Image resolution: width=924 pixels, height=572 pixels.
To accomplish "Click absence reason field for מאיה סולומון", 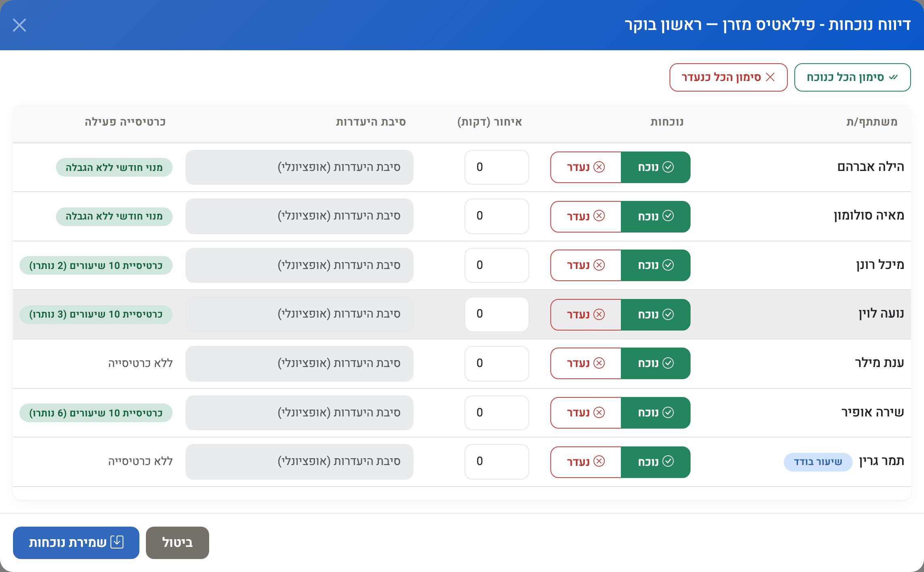I will click(x=299, y=216).
